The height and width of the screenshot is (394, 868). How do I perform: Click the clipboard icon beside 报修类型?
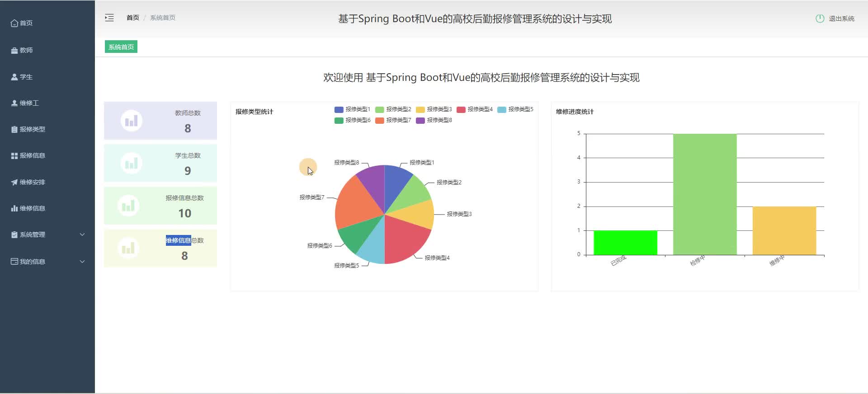(x=14, y=129)
